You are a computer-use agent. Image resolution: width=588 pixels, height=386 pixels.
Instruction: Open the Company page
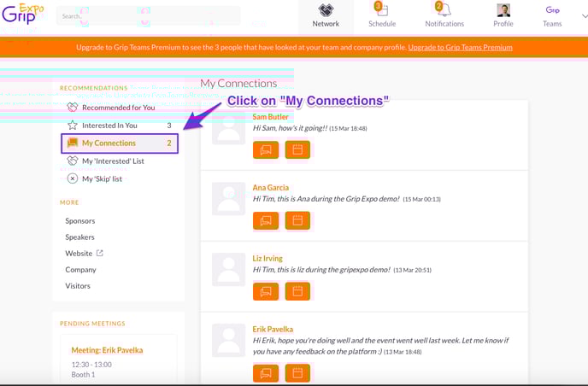pyautogui.click(x=80, y=270)
